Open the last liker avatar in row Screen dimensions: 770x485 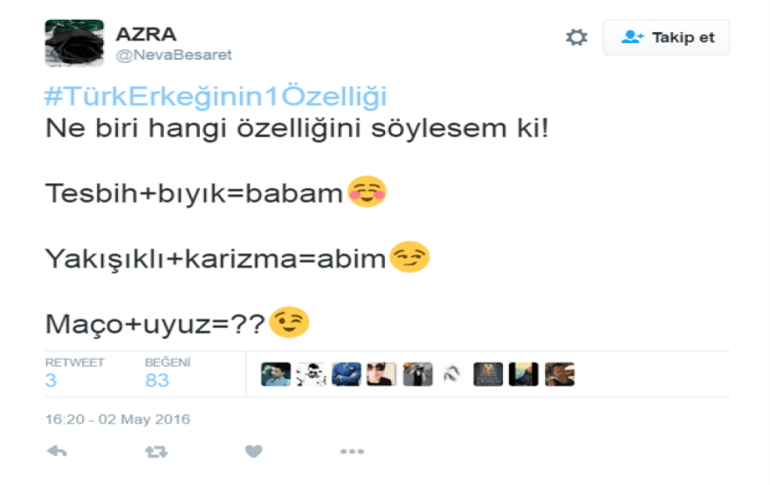[560, 374]
